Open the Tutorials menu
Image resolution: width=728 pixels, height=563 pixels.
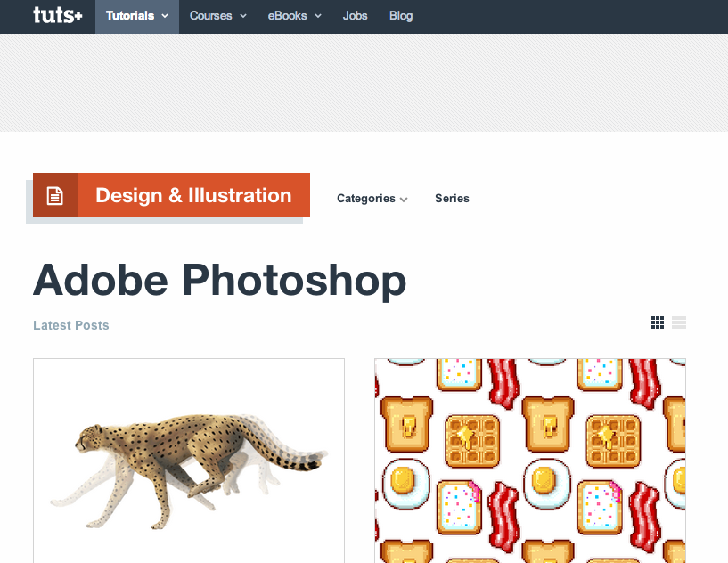point(137,16)
